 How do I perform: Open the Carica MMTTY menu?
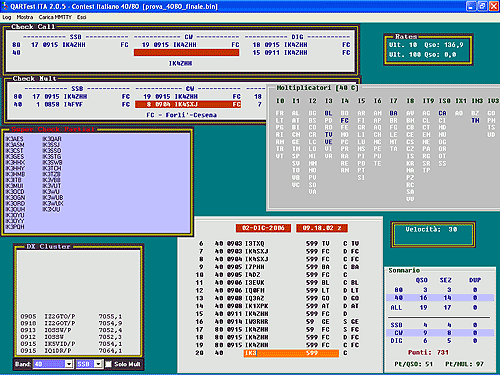[55, 17]
